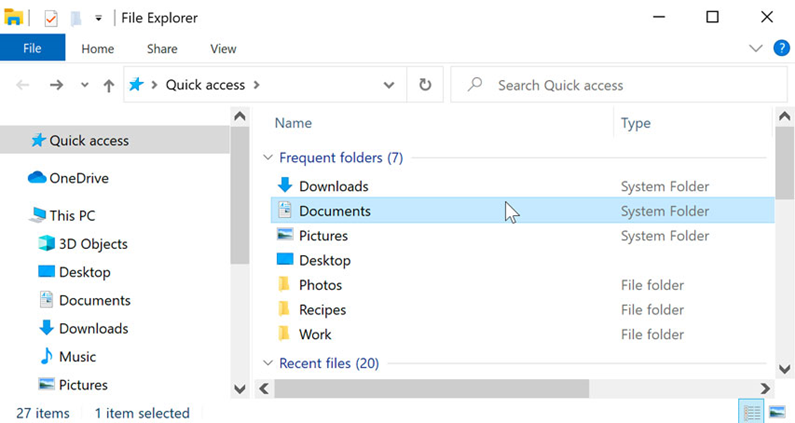Open the address bar history dropdown
This screenshot has height=423, width=795.
[x=389, y=85]
